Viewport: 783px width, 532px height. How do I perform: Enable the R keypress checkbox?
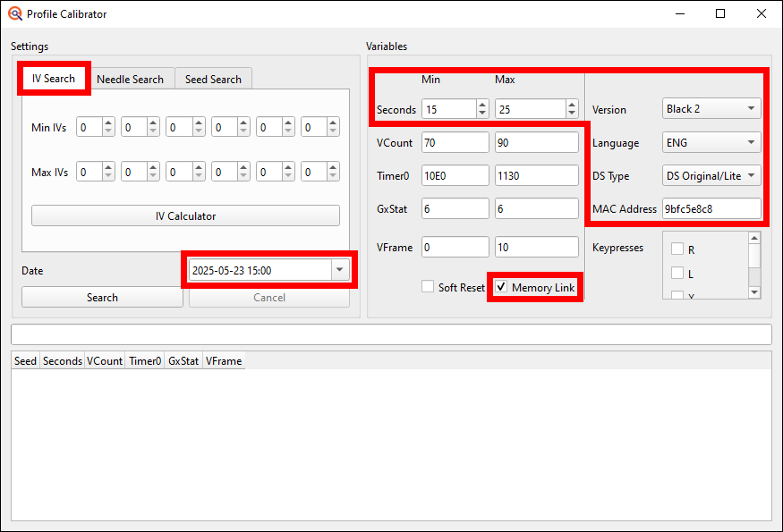677,250
